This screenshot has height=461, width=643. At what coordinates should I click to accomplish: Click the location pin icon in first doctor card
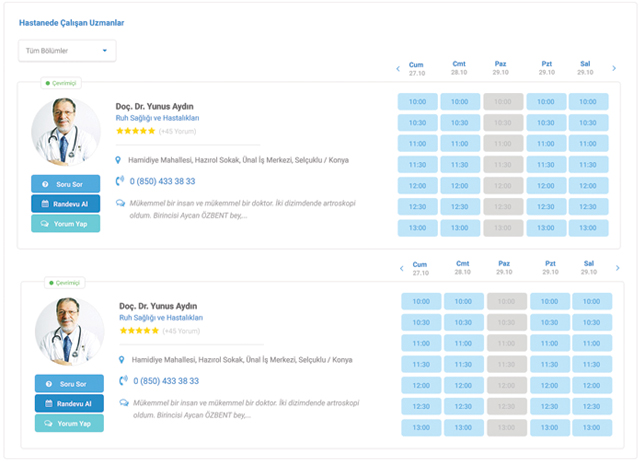pos(118,160)
